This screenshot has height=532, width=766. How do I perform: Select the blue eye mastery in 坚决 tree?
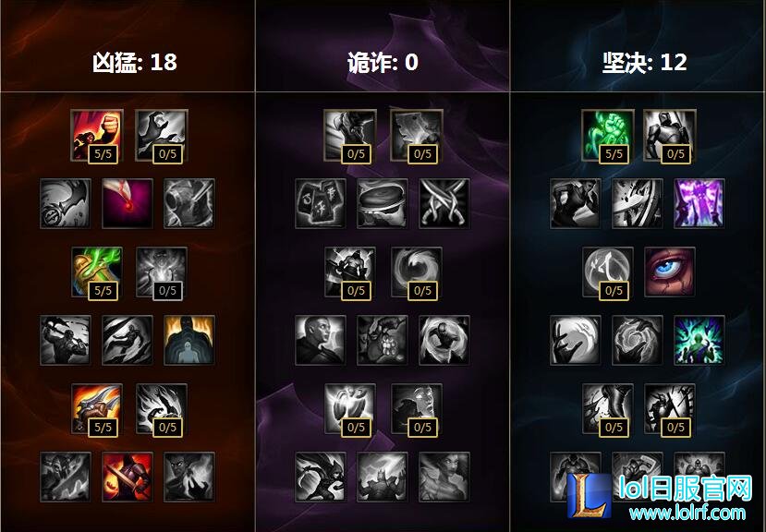pyautogui.click(x=669, y=272)
